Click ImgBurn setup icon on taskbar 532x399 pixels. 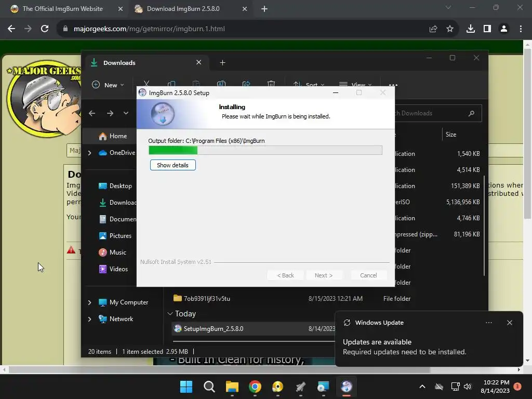point(347,387)
